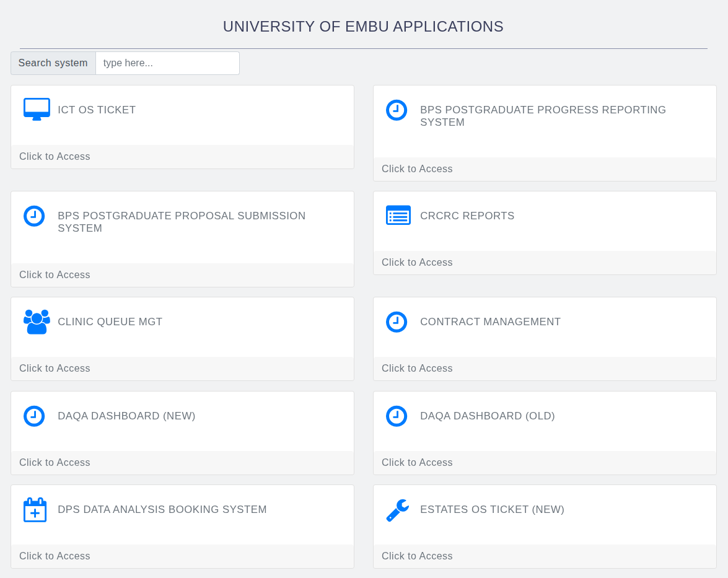The width and height of the screenshot is (728, 578).
Task: Click 'Click to Access' under Contract Management
Action: (x=417, y=368)
